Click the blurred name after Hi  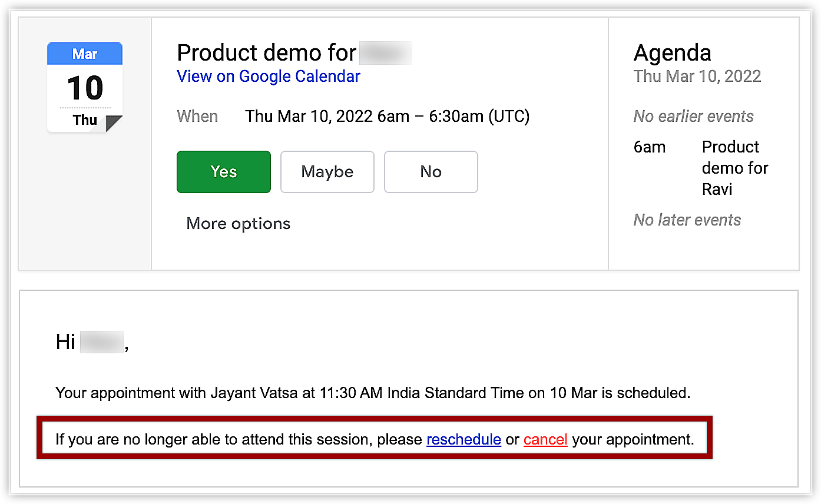click(x=101, y=342)
